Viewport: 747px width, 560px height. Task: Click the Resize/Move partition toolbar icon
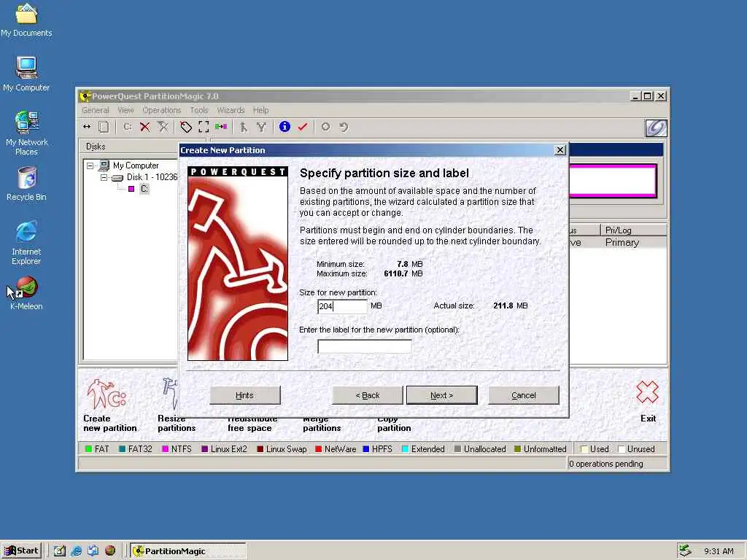[x=86, y=127]
